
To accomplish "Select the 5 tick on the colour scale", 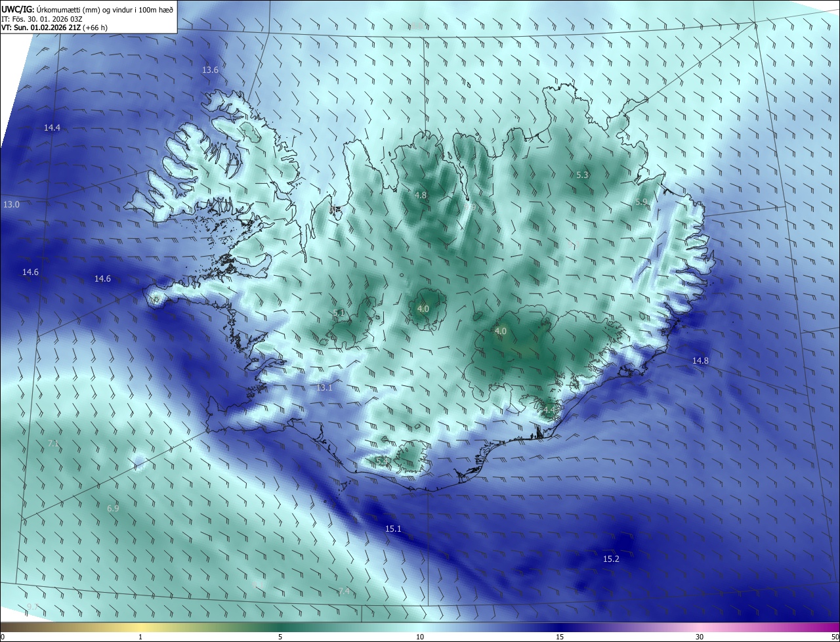I will (x=280, y=637).
